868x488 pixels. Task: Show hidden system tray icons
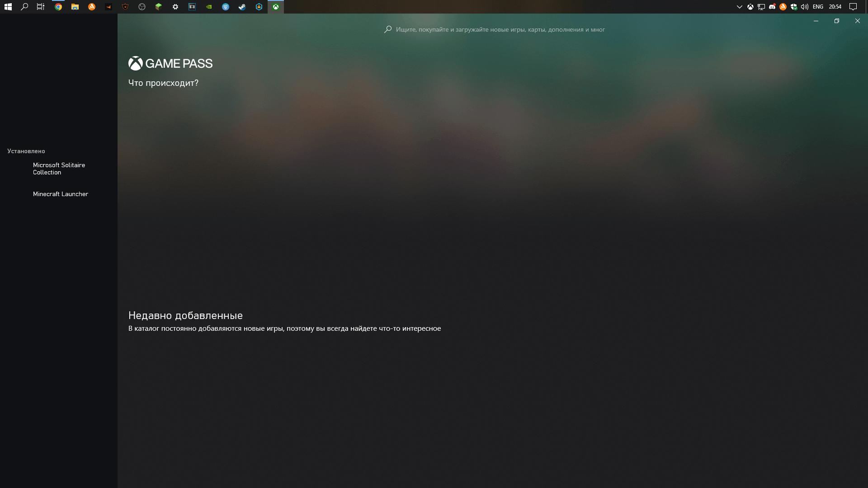tap(740, 7)
